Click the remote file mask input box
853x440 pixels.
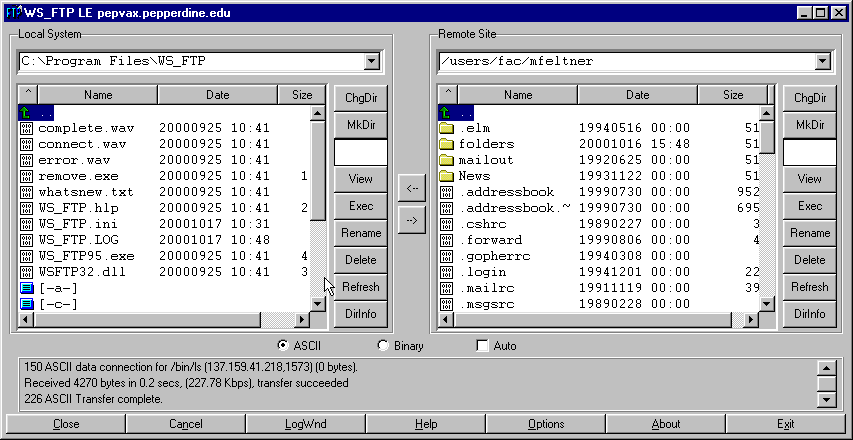(810, 152)
